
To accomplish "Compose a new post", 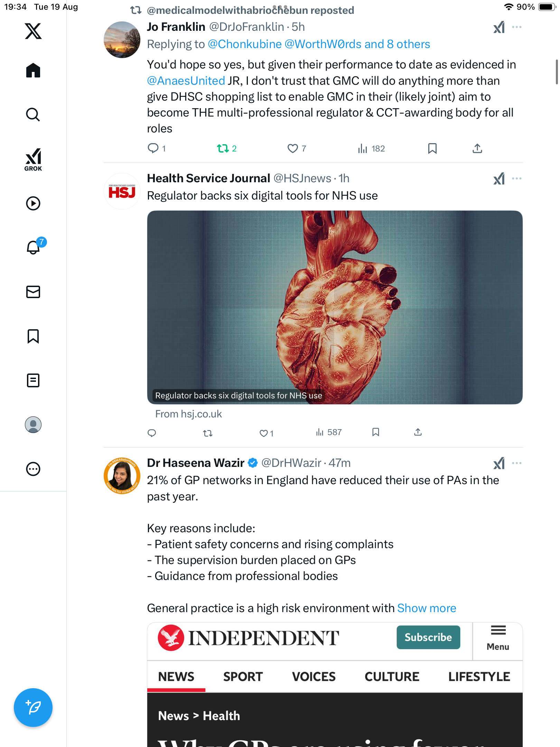I will [33, 708].
